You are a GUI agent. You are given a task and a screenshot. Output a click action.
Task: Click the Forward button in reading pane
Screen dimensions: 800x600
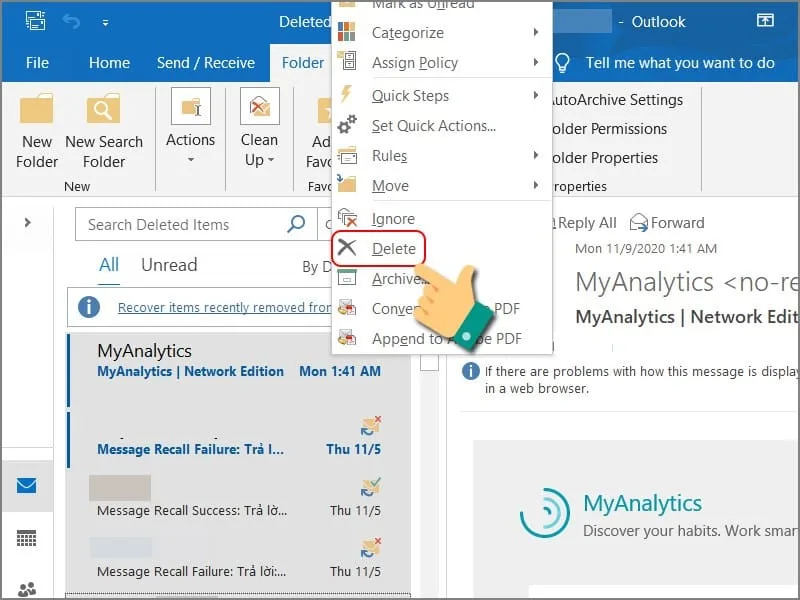[667, 223]
